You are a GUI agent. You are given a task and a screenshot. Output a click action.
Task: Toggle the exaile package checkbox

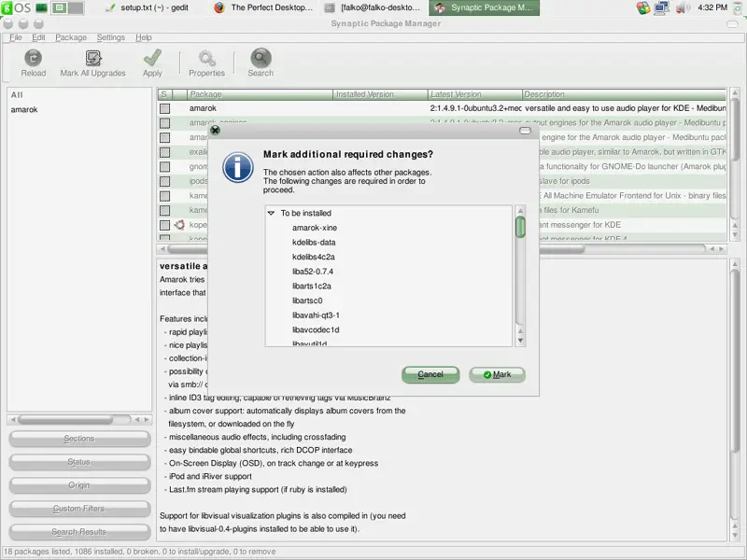pyautogui.click(x=164, y=152)
